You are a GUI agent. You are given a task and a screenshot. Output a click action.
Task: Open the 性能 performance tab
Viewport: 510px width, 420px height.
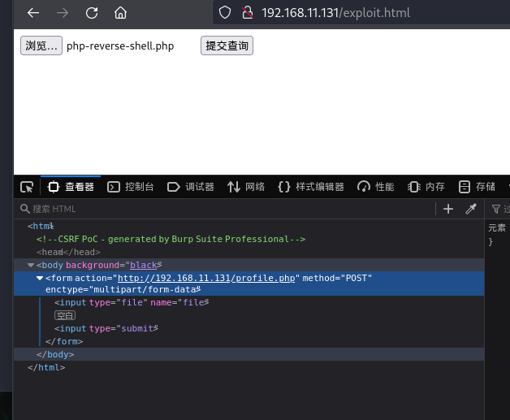click(376, 187)
